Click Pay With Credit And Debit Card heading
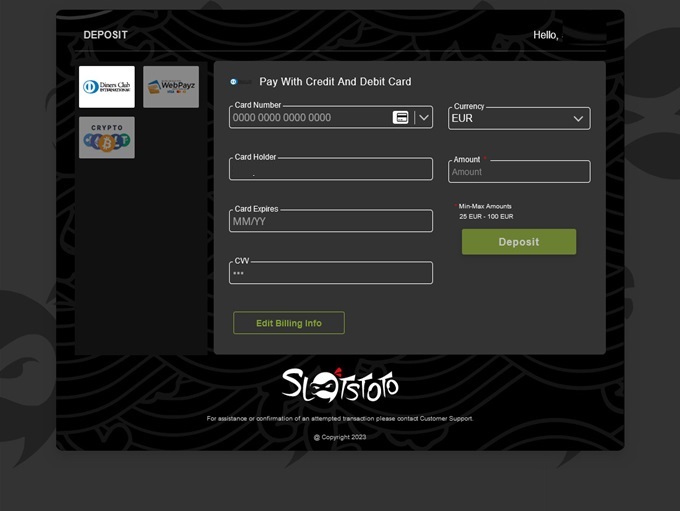Image resolution: width=680 pixels, height=511 pixels. (335, 82)
